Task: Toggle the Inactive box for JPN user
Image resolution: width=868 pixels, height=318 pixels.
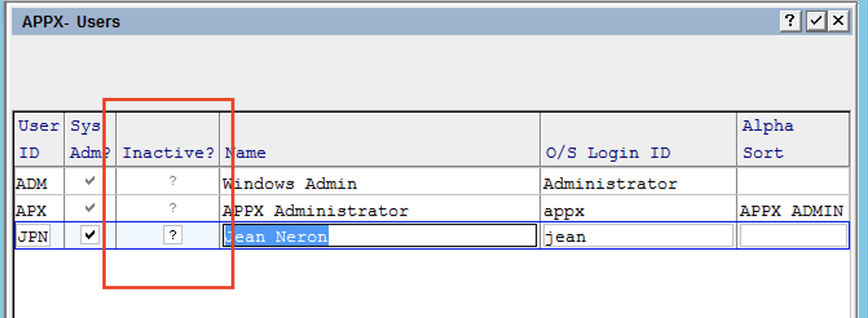Action: tap(172, 235)
